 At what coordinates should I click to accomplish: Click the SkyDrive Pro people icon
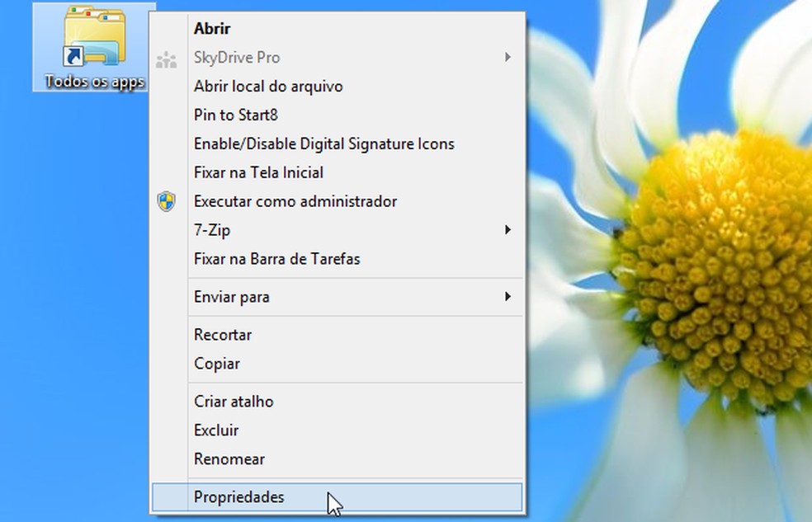click(166, 59)
